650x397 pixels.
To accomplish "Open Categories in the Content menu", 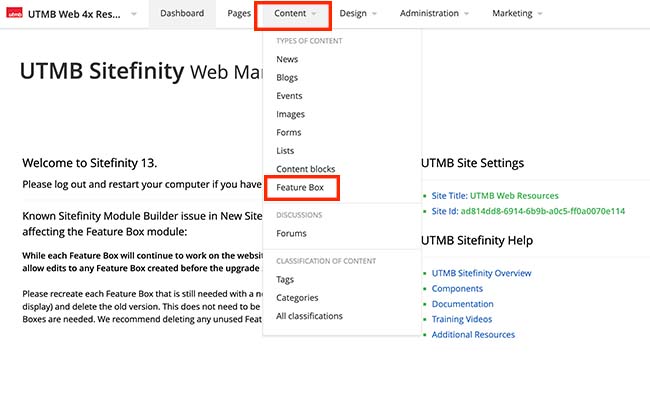I will click(297, 298).
